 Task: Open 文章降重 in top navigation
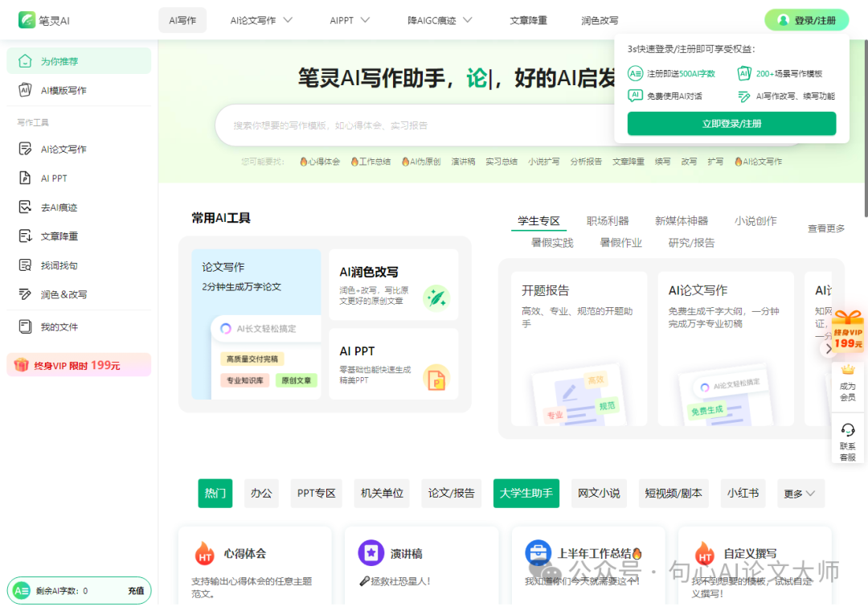point(528,20)
